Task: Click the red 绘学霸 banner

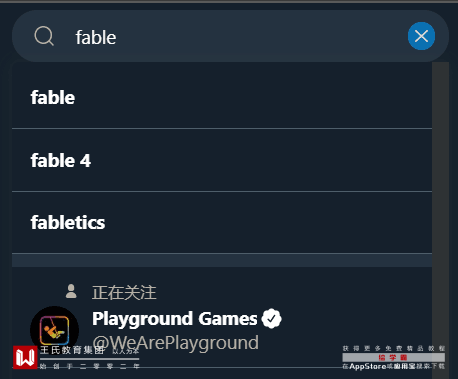Action: (x=393, y=358)
